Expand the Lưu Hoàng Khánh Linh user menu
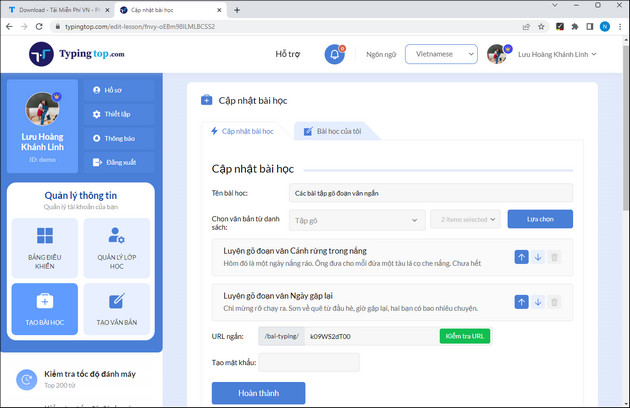Screen dimensions: 630x408 (543, 54)
